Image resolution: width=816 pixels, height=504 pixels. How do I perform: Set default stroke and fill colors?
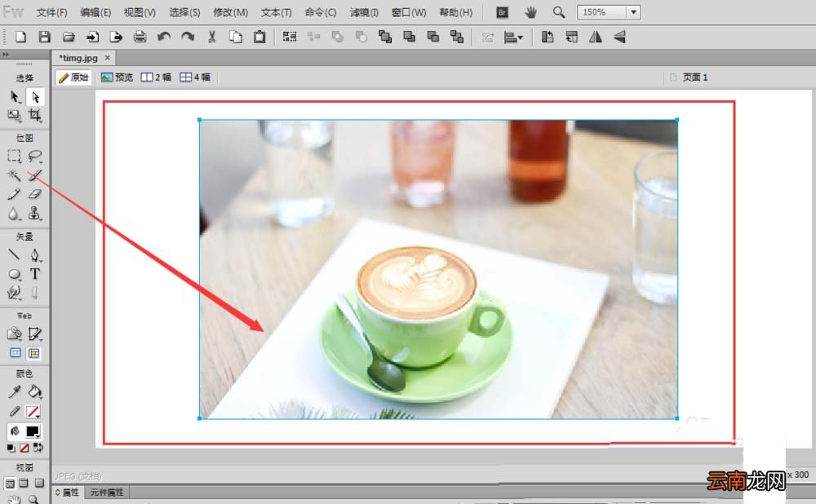[11, 448]
